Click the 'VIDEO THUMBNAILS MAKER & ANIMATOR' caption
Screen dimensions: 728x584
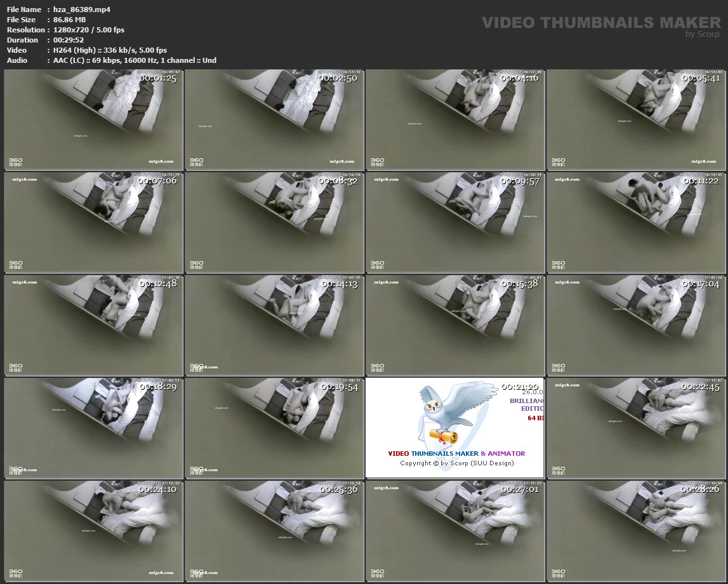coord(456,453)
